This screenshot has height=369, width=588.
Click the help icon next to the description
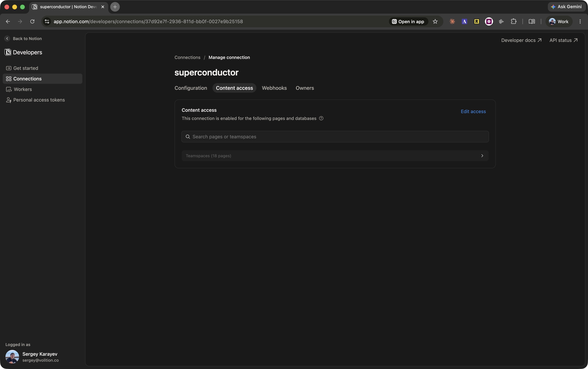(x=321, y=118)
